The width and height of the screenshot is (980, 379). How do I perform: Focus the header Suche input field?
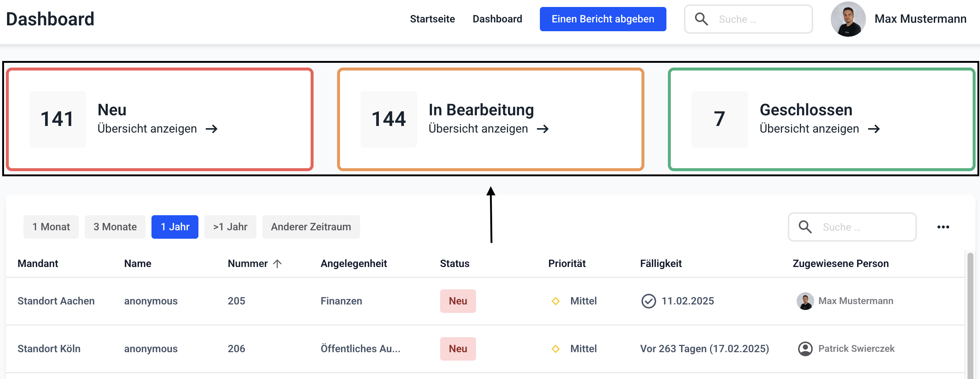click(x=761, y=19)
